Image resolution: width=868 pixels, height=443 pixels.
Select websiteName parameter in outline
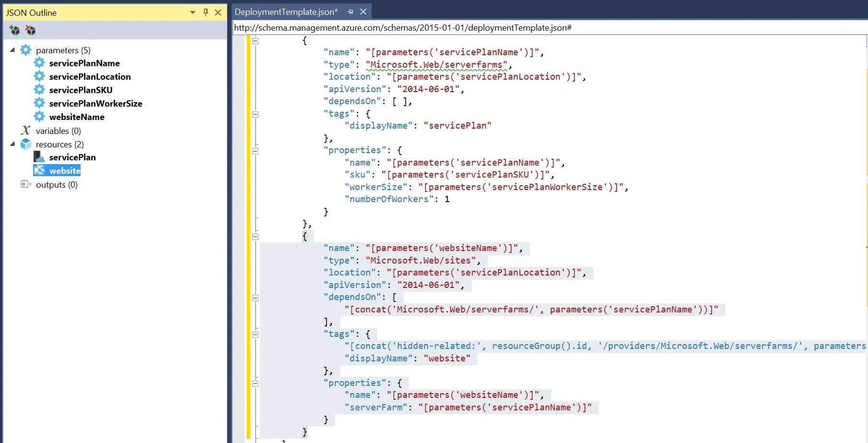[77, 117]
